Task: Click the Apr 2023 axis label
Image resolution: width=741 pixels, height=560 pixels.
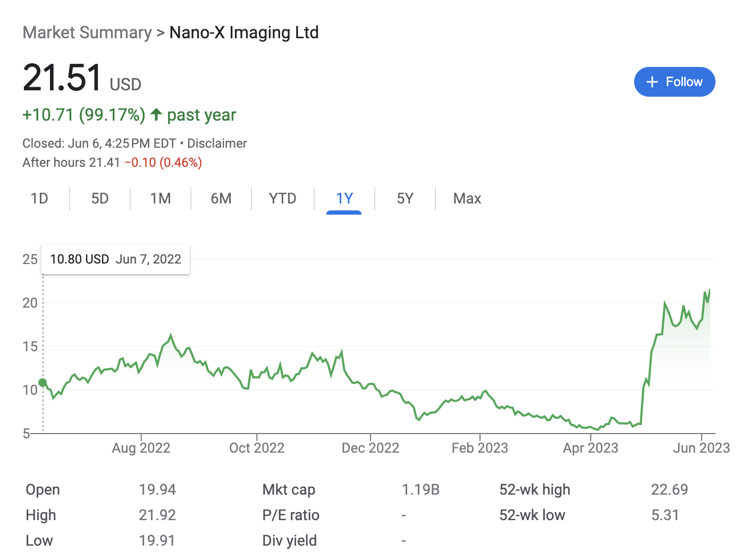Action: [x=591, y=448]
